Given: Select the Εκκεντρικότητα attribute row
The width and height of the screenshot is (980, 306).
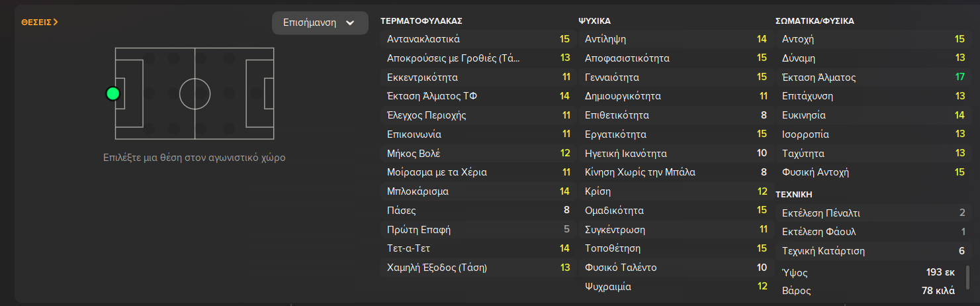Looking at the screenshot, I should click(x=476, y=77).
